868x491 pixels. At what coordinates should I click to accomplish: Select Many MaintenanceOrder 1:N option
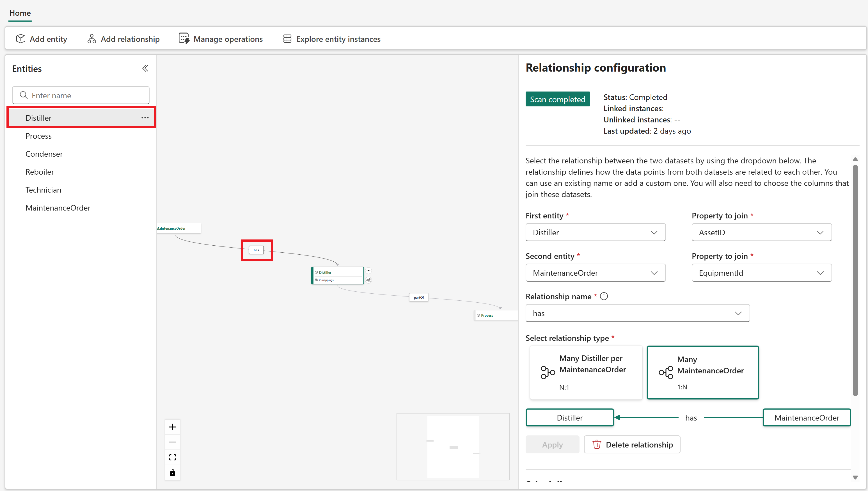[x=703, y=372]
